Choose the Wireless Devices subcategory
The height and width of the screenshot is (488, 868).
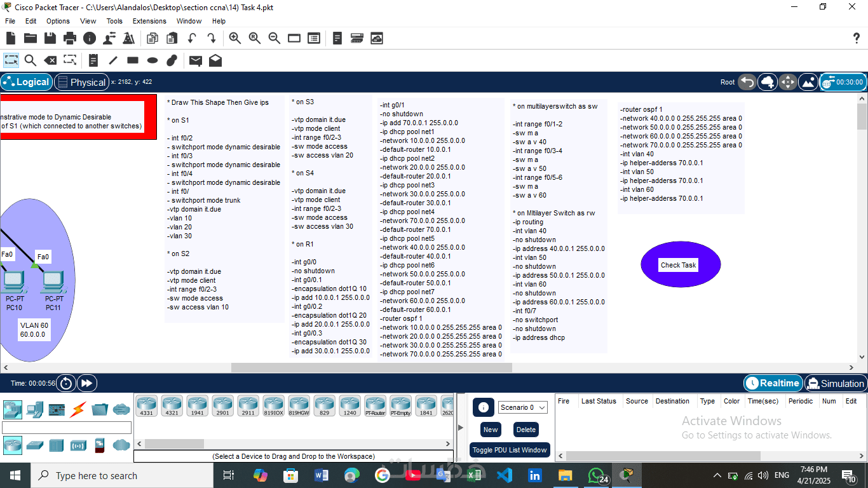[x=79, y=445]
